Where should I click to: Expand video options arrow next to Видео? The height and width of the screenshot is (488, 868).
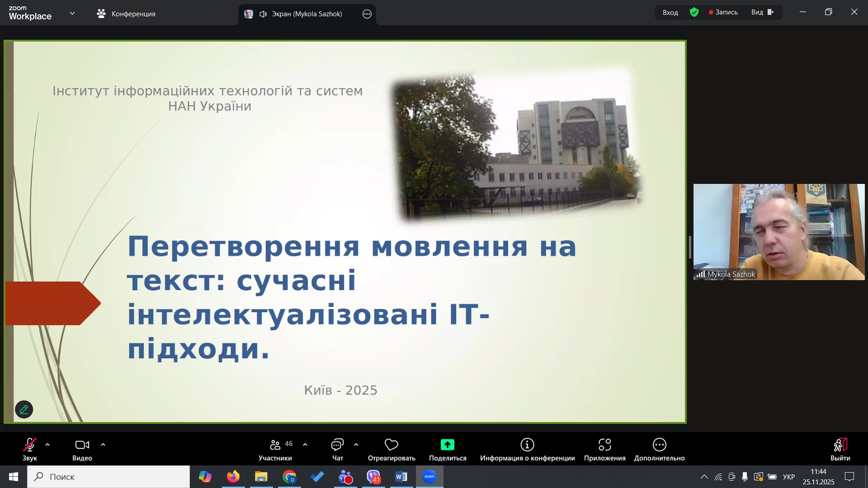click(103, 445)
